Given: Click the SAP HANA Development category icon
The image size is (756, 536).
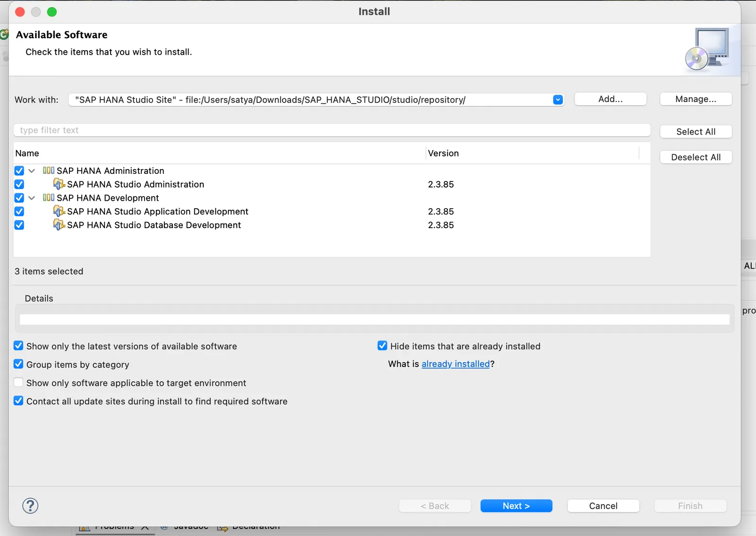Looking at the screenshot, I should [48, 198].
